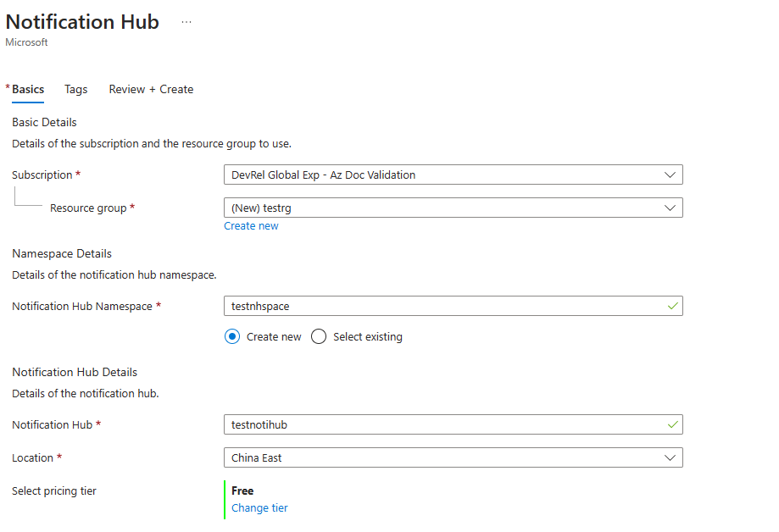This screenshot has height=532, width=779.
Task: Click the Notification Hub name text field
Action: tap(441, 424)
